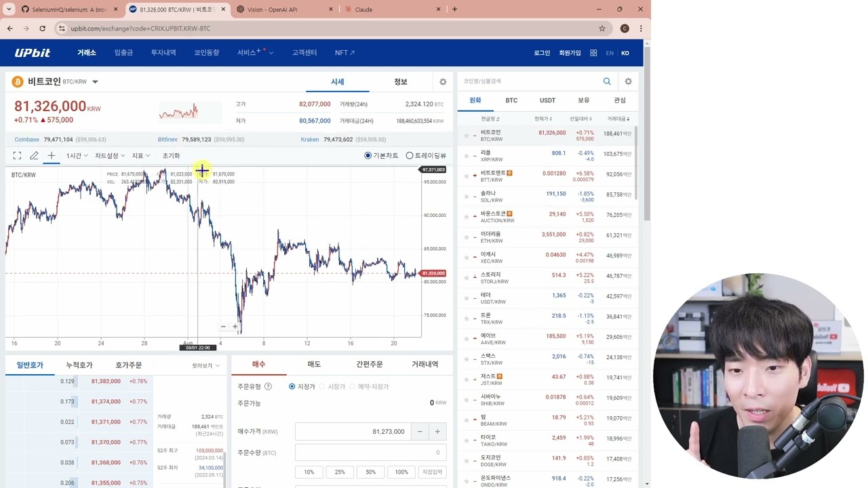Bookmark this page with star icon
Screen dimensions: 868x488
(601, 28)
